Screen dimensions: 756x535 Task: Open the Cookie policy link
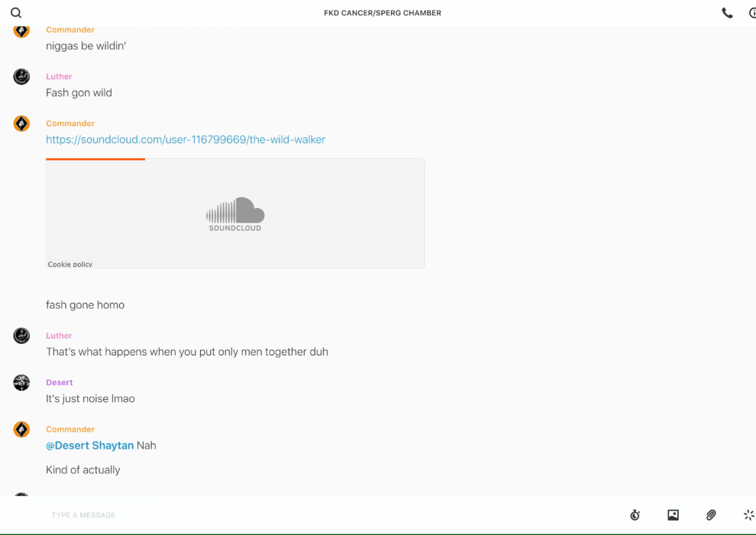[70, 264]
